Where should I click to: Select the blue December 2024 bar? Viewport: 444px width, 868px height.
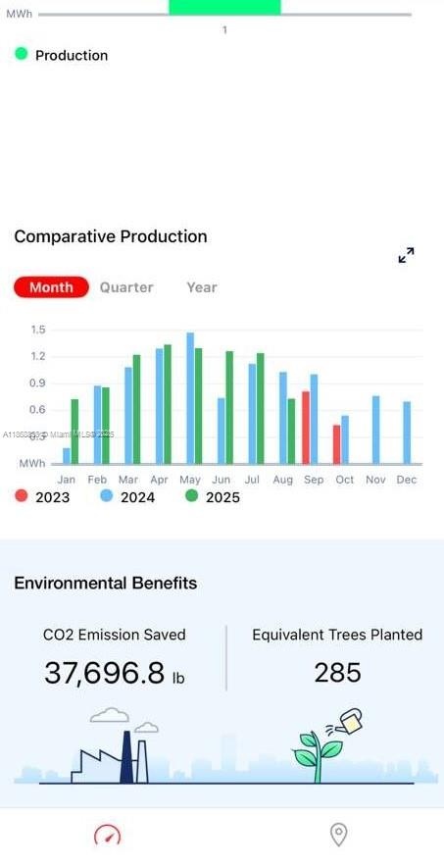407,433
